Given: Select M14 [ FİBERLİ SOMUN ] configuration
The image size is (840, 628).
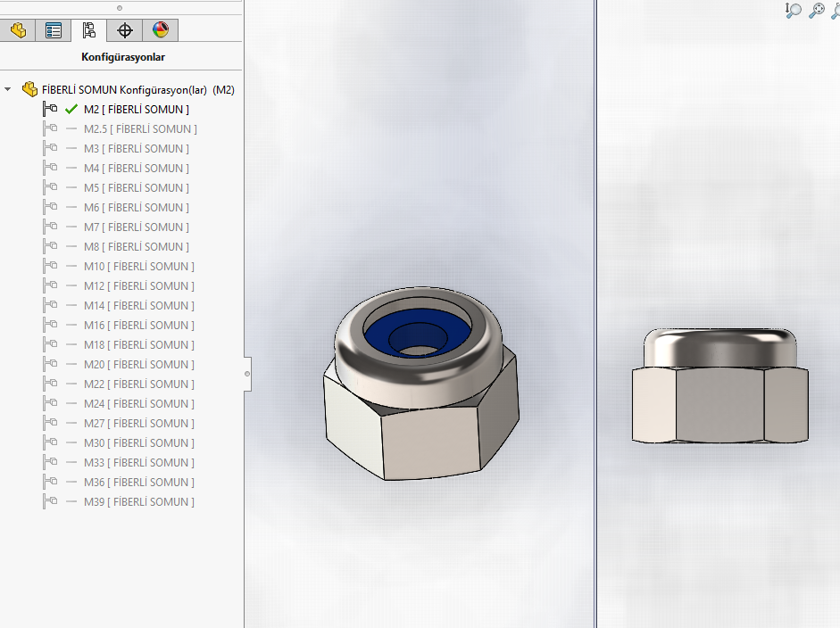Looking at the screenshot, I should [138, 306].
